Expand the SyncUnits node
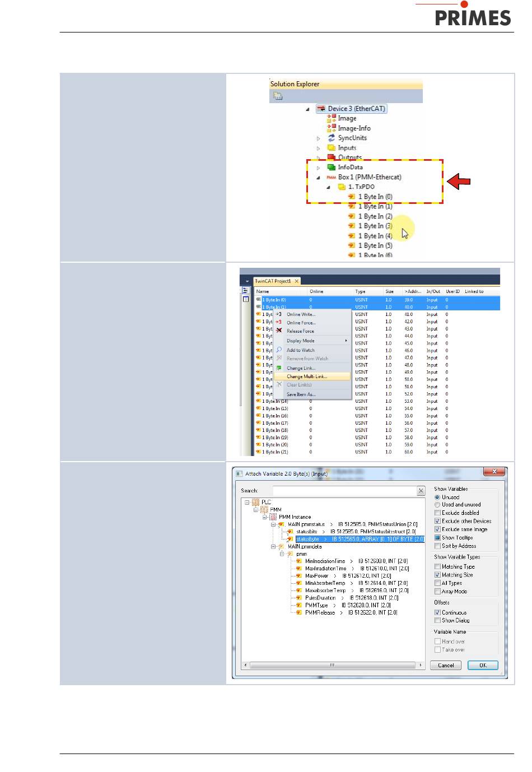Image resolution: width=532 pixels, height=772 pixels. (318, 138)
